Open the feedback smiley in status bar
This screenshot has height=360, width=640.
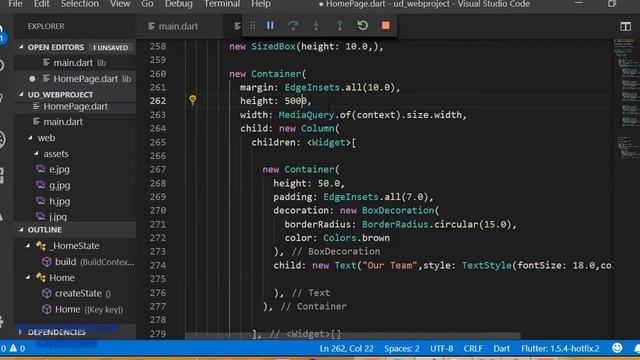(x=617, y=348)
